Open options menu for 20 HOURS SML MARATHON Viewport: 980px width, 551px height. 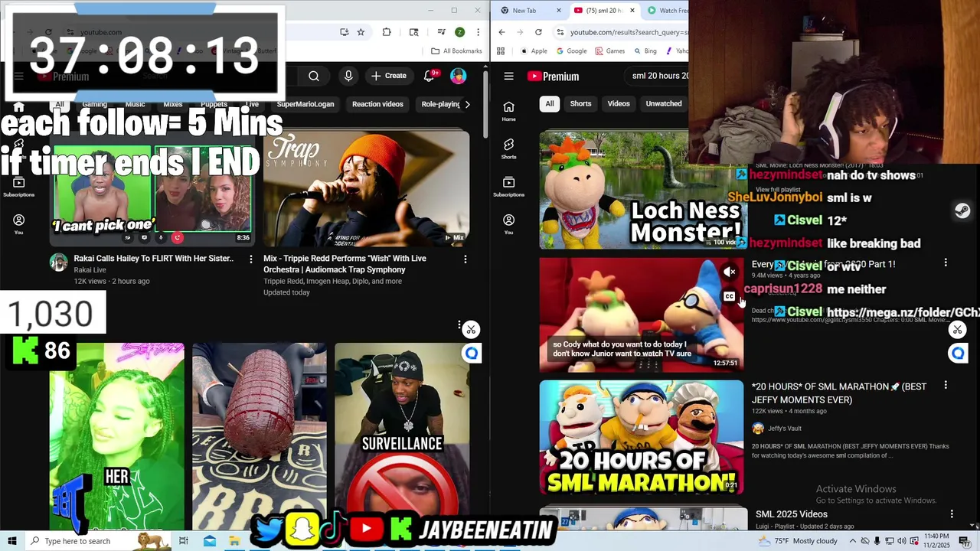point(946,386)
